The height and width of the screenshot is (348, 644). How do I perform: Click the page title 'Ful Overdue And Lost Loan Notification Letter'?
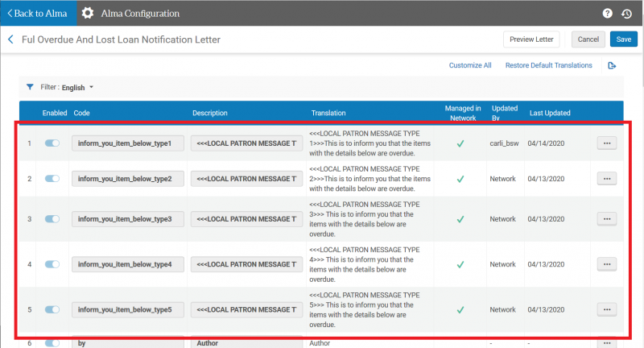pos(121,39)
